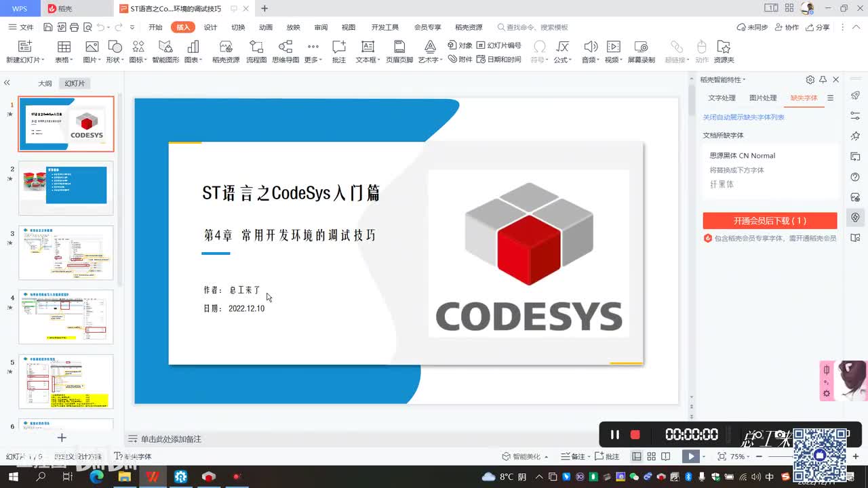The width and height of the screenshot is (868, 488).
Task: Expand the 文本框 dropdown arrow
Action: (378, 60)
